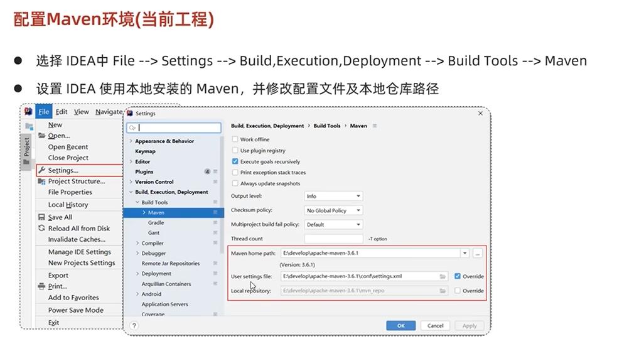The height and width of the screenshot is (351, 644).
Task: Browse for Local repository folder icon
Action: point(443,291)
